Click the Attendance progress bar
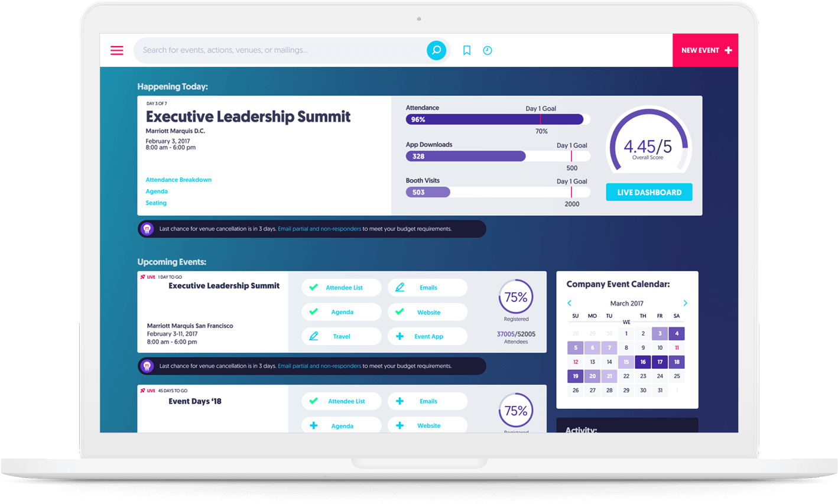 tap(498, 119)
